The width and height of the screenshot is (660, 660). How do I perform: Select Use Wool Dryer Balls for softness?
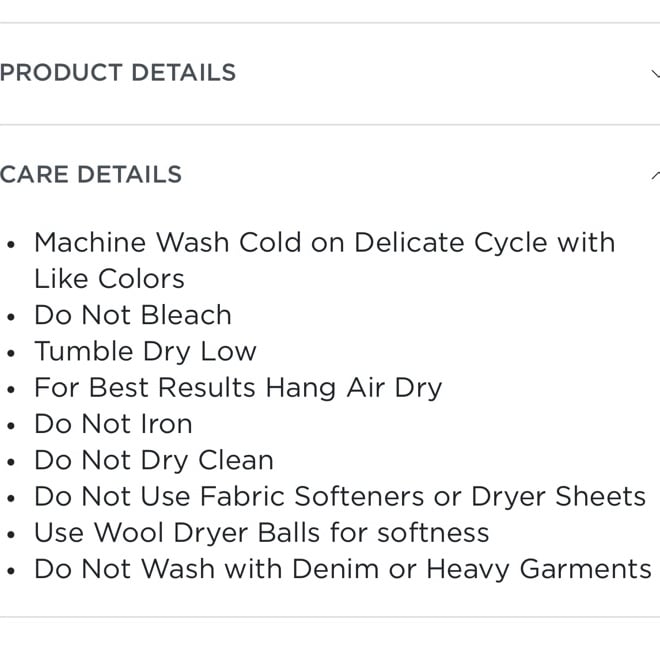pyautogui.click(x=261, y=533)
